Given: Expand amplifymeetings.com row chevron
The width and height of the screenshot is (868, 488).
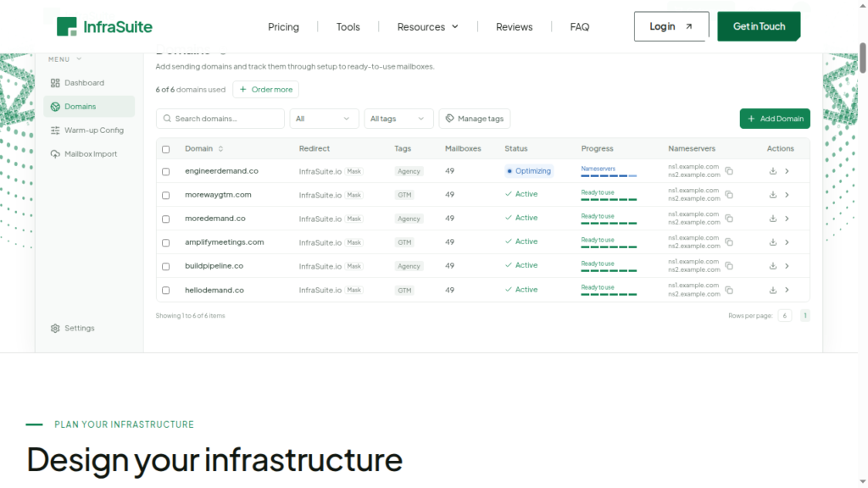Looking at the screenshot, I should click(787, 242).
